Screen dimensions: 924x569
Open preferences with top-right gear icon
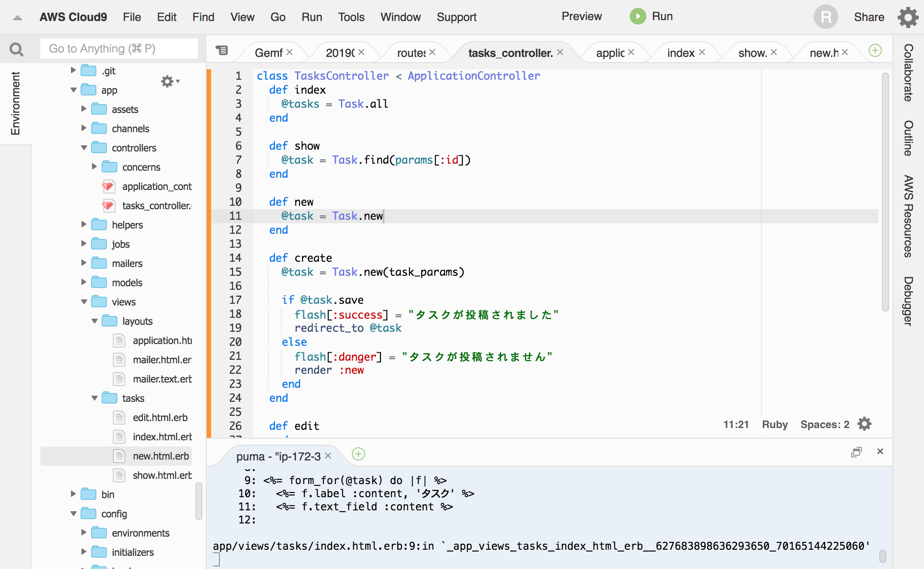pos(908,18)
